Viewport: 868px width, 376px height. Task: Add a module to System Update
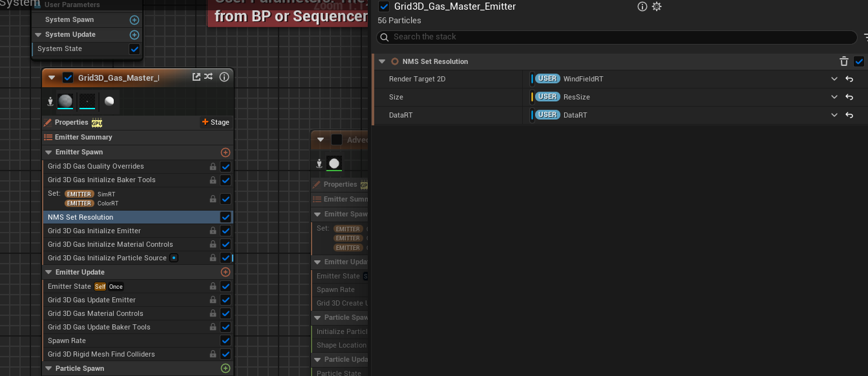[x=134, y=35]
